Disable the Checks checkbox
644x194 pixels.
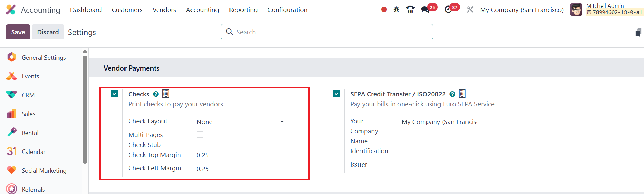(x=115, y=94)
